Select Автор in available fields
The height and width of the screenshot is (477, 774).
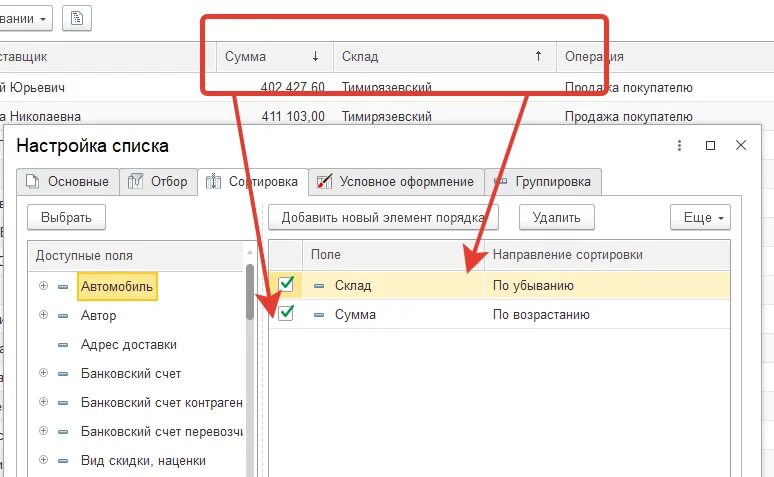tap(98, 316)
